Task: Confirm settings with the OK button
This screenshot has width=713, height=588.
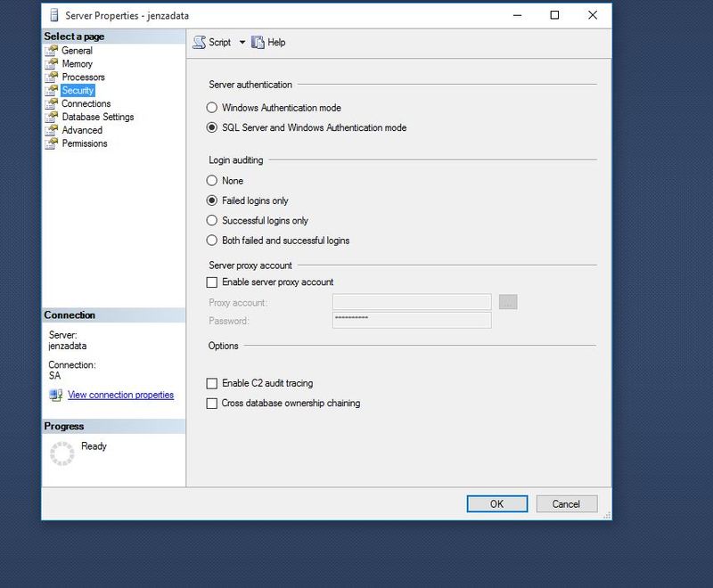Action: [x=497, y=503]
